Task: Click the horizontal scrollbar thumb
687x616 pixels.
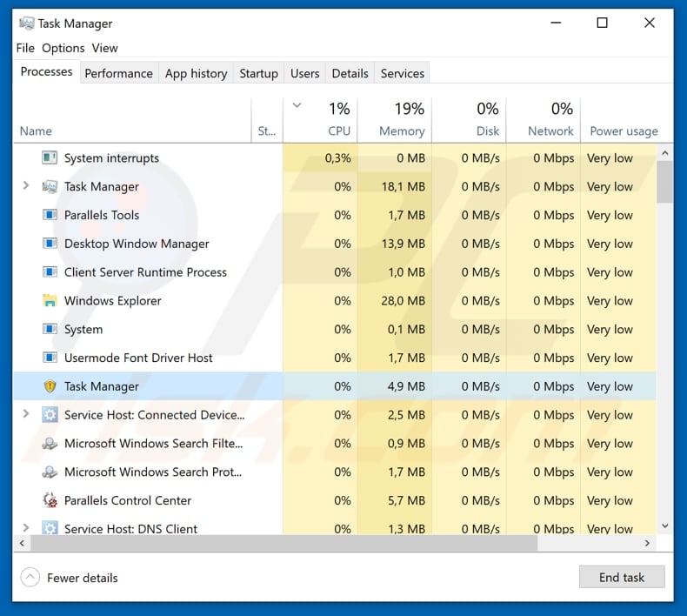Action: (x=283, y=543)
